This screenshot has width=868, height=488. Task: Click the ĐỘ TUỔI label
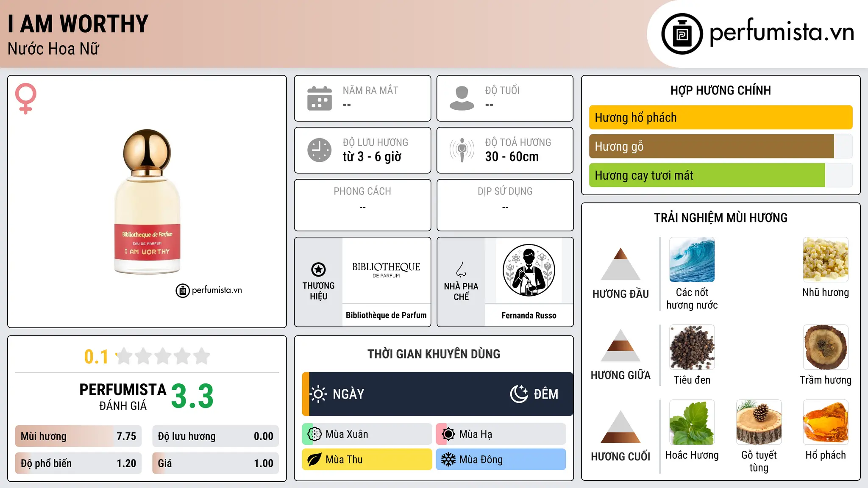pyautogui.click(x=502, y=90)
